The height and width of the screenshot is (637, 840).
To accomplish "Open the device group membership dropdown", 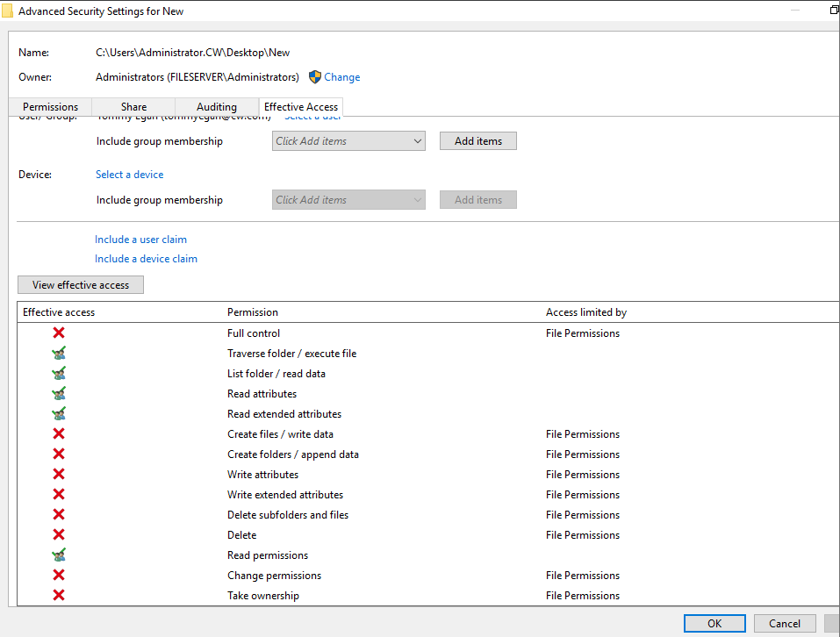I will pyautogui.click(x=348, y=200).
